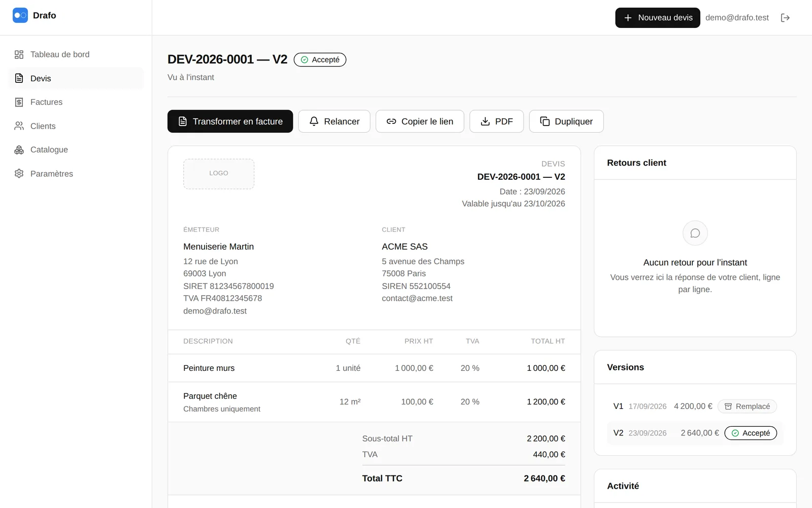Click 'TVA FR40812345678'

click(x=223, y=299)
